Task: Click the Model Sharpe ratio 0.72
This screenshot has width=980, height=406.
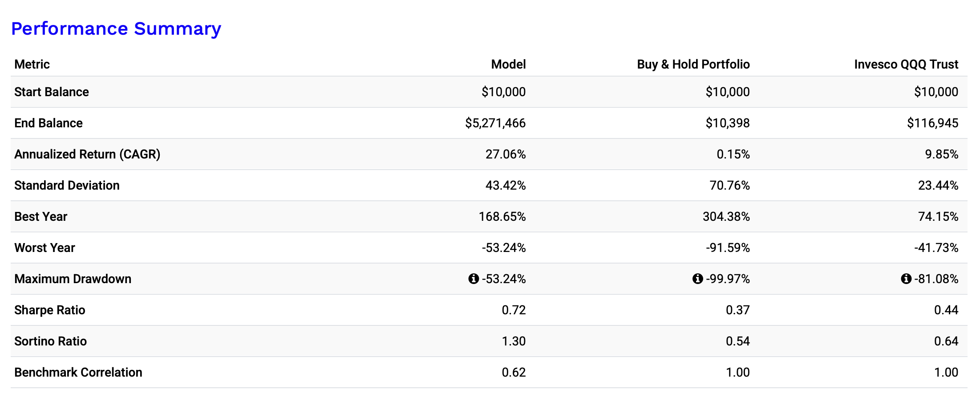Action: tap(514, 310)
